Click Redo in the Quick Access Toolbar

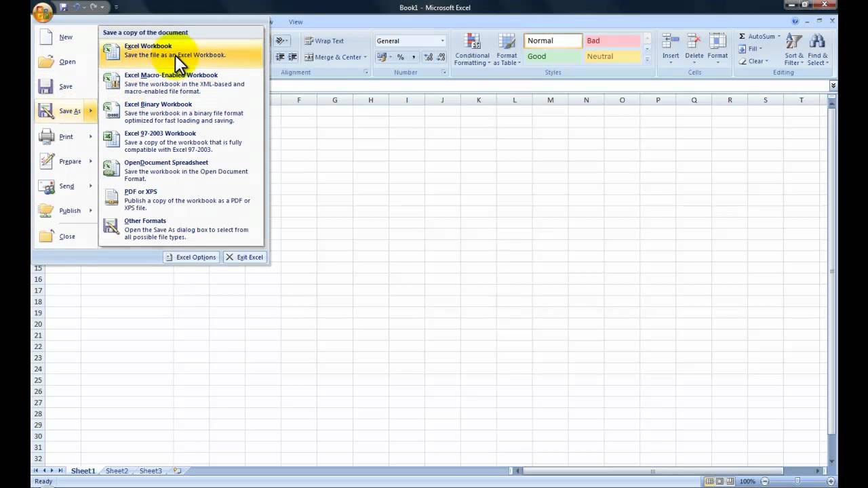(94, 7)
